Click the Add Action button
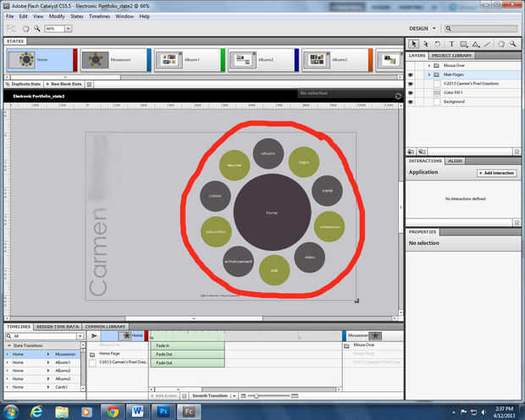Viewport: 525px width, 420px height. [x=163, y=396]
